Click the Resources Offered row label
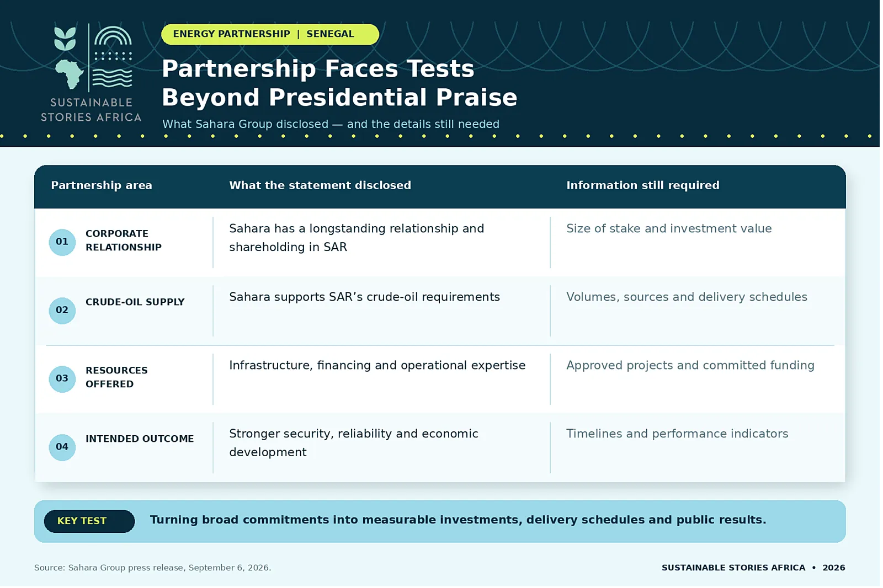This screenshot has height=588, width=883. tap(116, 377)
